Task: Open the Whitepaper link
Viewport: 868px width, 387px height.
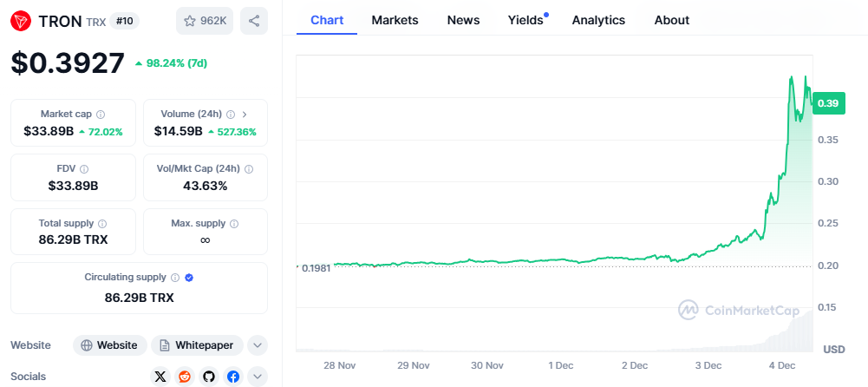Action: tap(197, 345)
